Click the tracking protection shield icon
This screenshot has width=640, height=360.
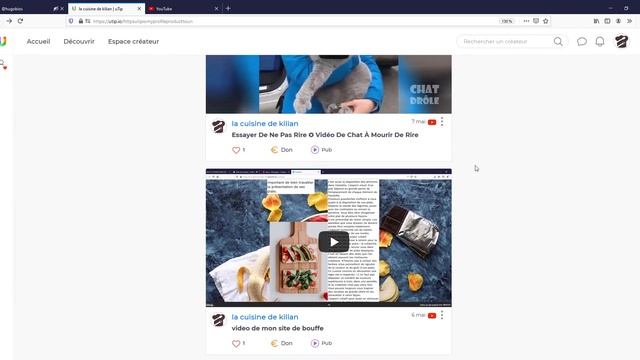71,21
